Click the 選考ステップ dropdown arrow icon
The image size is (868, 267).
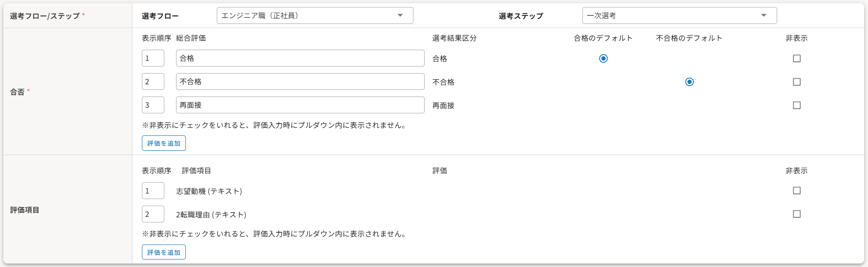(x=764, y=15)
